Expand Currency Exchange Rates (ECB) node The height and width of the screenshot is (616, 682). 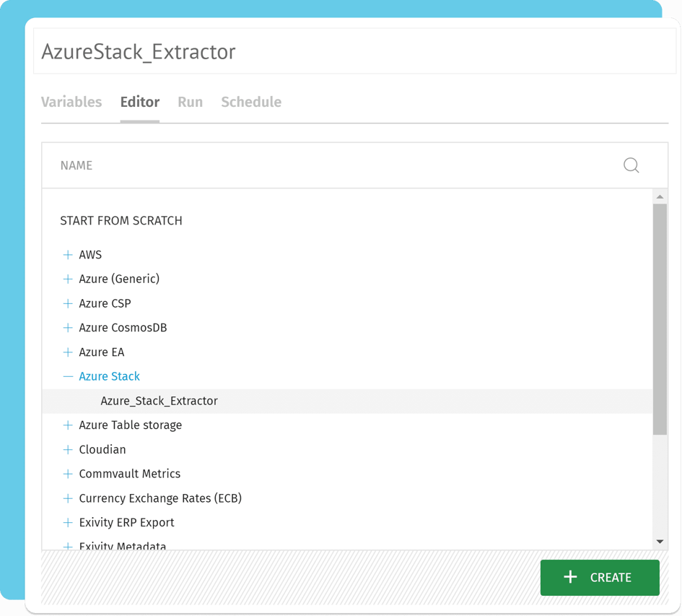pos(68,498)
